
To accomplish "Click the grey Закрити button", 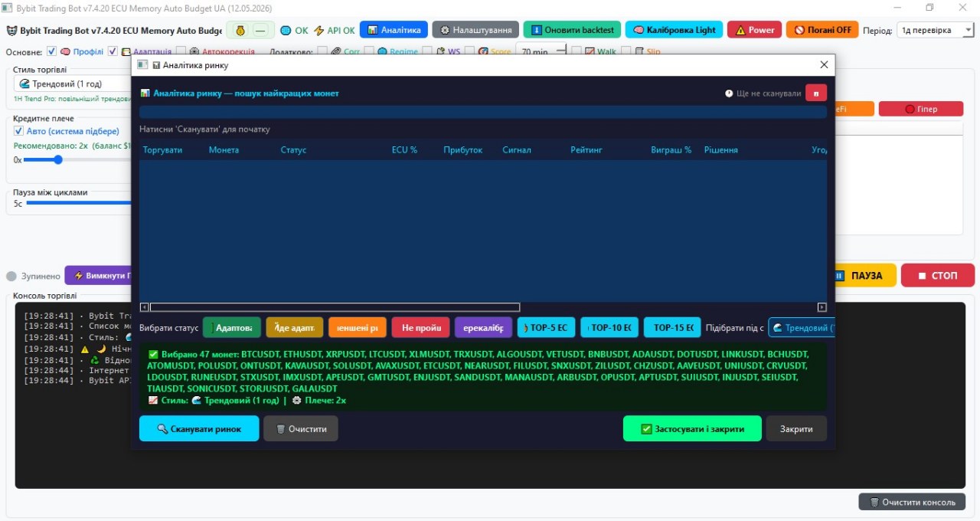I will 796,428.
